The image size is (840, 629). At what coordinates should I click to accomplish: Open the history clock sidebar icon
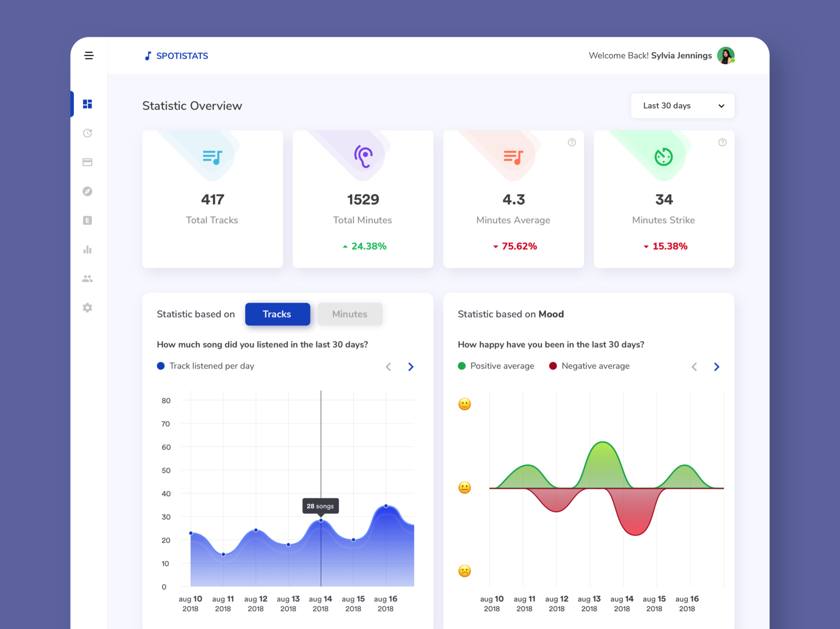[88, 133]
